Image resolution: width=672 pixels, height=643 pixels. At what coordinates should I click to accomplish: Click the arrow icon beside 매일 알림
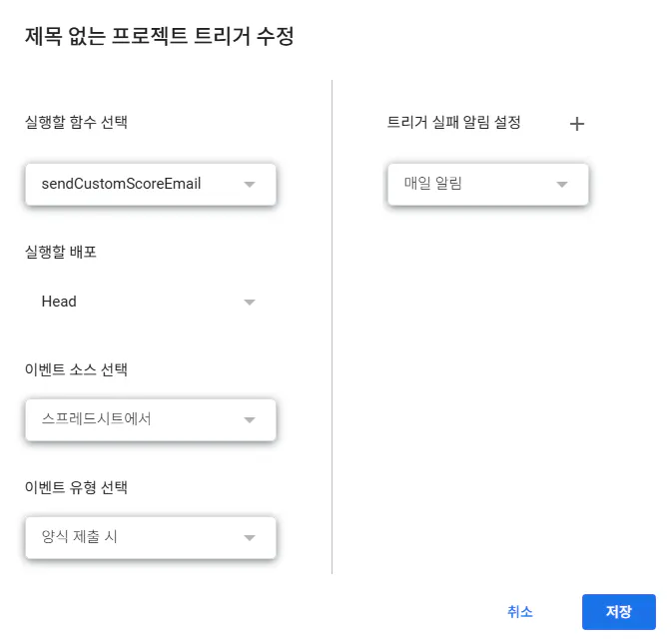coord(561,184)
